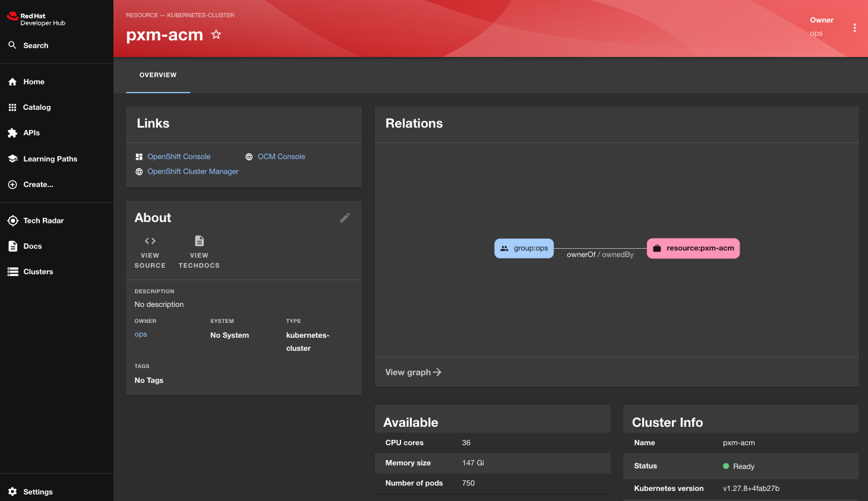Click the No Tags value
Viewport: 868px width, 501px height.
coord(149,380)
